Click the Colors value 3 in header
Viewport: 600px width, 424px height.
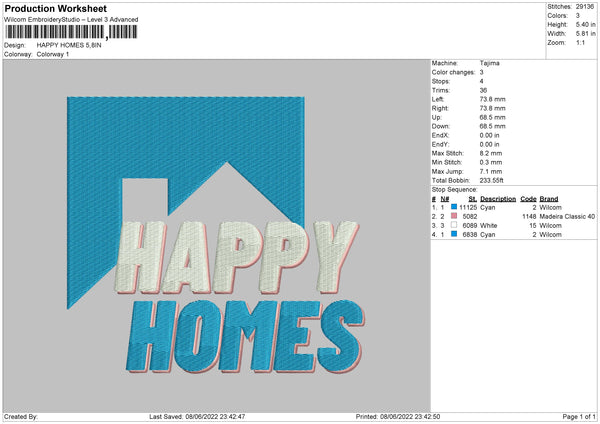pyautogui.click(x=577, y=16)
